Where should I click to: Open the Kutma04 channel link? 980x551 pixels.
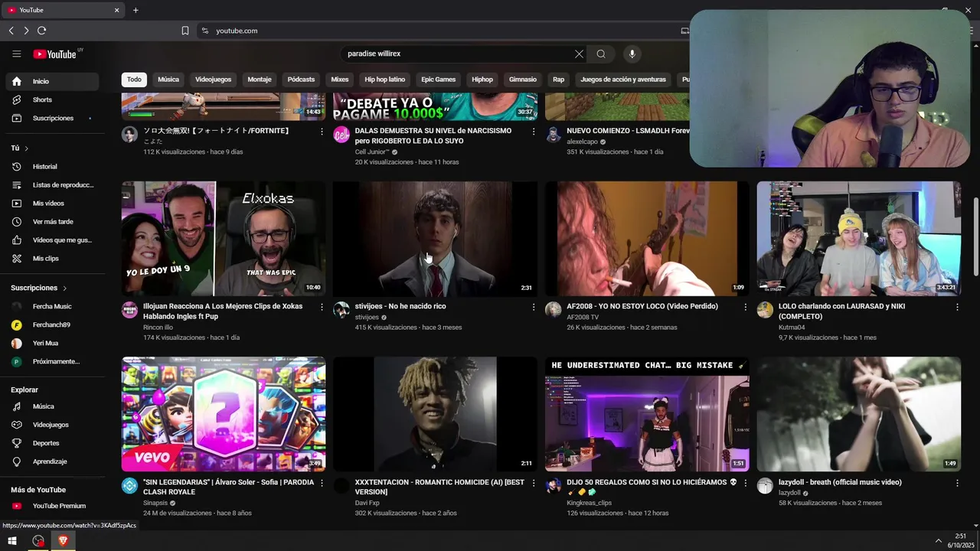(792, 328)
